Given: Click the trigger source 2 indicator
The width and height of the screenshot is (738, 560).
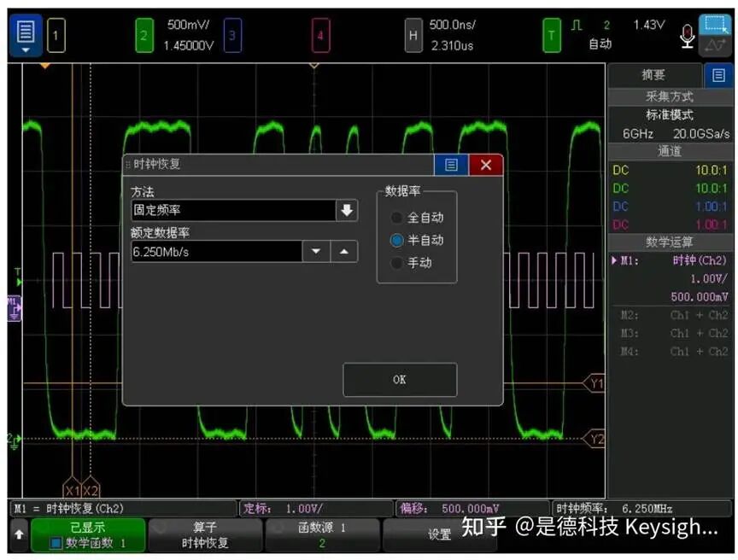Looking at the screenshot, I should click(606, 25).
